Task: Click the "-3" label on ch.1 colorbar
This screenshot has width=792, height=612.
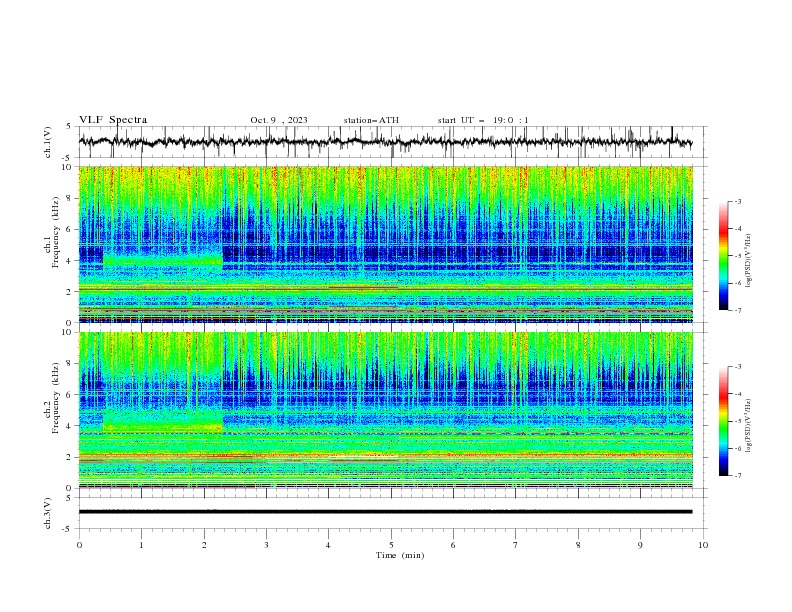Action: pos(737,201)
